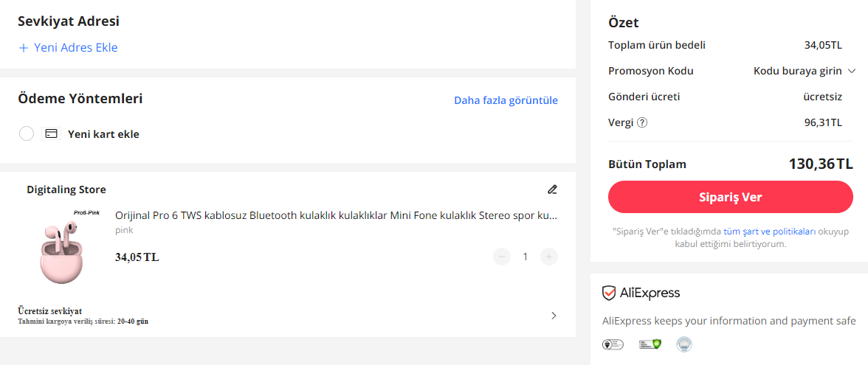Click the AliExpress shield logo icon
Image resolution: width=868 pixels, height=365 pixels.
tap(609, 293)
